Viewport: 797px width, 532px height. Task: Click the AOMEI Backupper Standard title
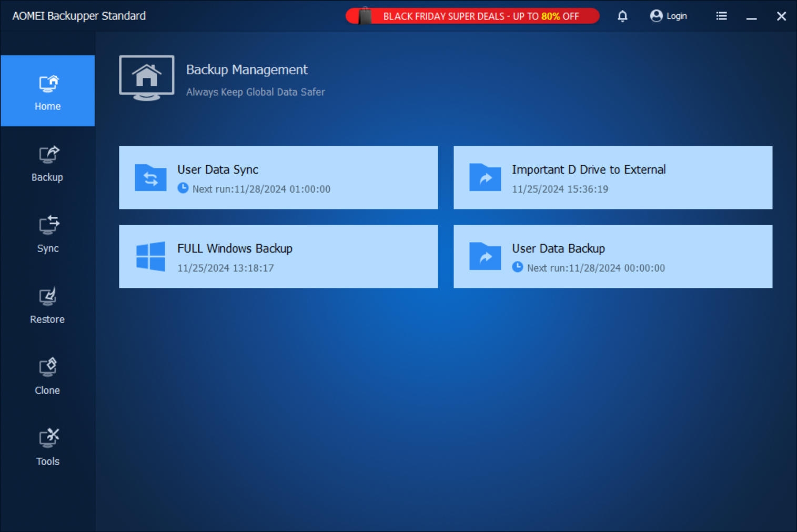[x=79, y=16]
